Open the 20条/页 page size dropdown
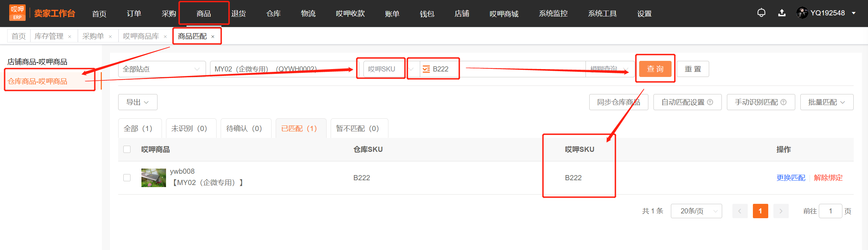Viewport: 868px width, 250px height. tap(696, 211)
